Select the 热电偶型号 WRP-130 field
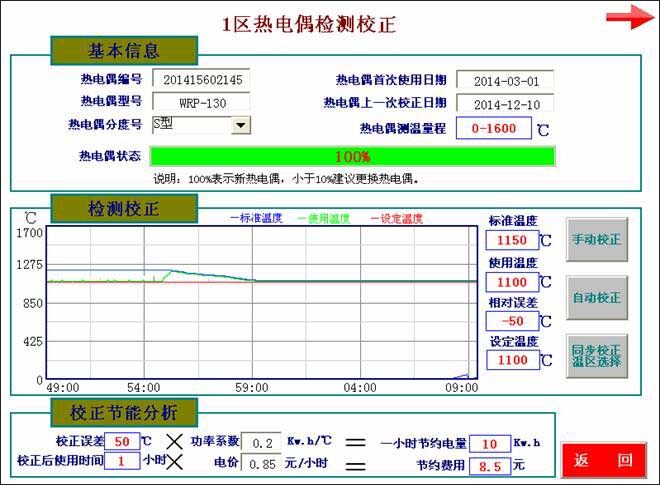 (x=201, y=102)
